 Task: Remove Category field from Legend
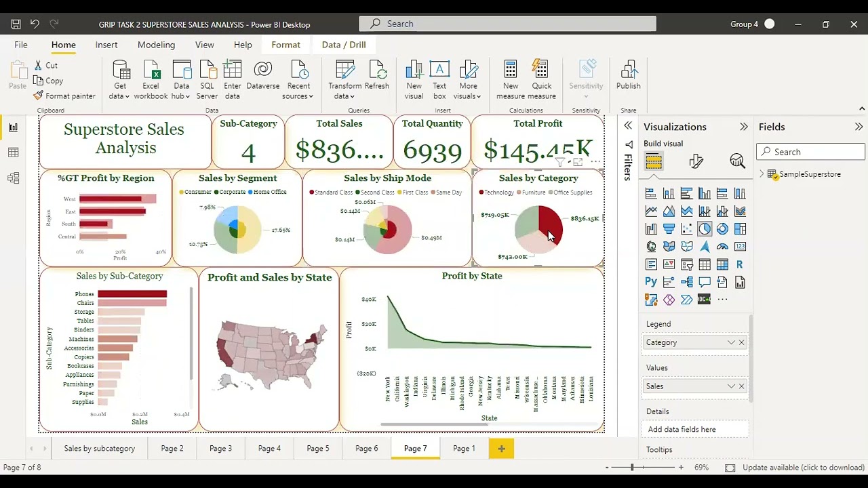point(741,342)
